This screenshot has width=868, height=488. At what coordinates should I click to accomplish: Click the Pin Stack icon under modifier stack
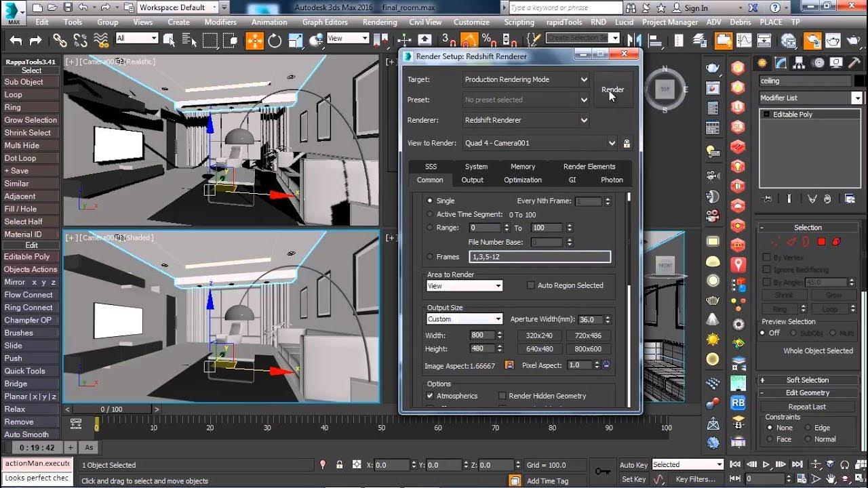[x=767, y=199]
